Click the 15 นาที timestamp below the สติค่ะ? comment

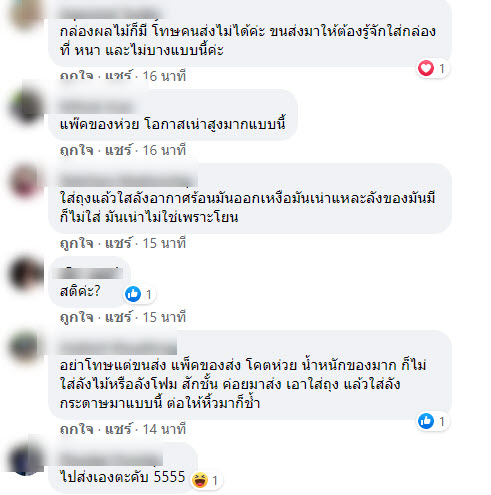164,317
